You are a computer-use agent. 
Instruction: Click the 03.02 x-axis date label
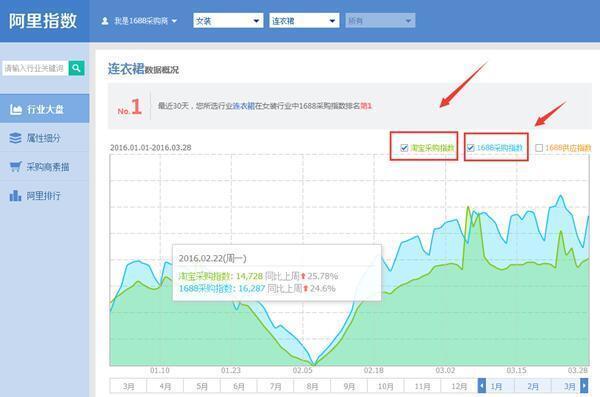[445, 371]
